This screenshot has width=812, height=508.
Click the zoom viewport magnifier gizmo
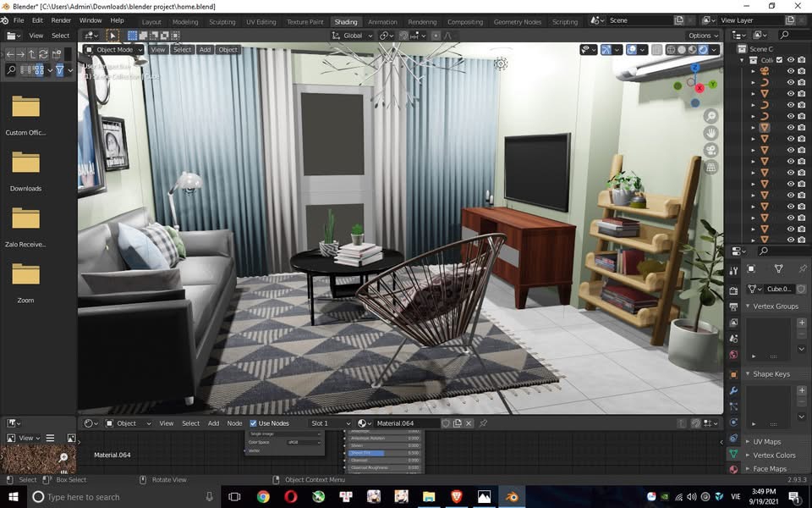(x=711, y=115)
